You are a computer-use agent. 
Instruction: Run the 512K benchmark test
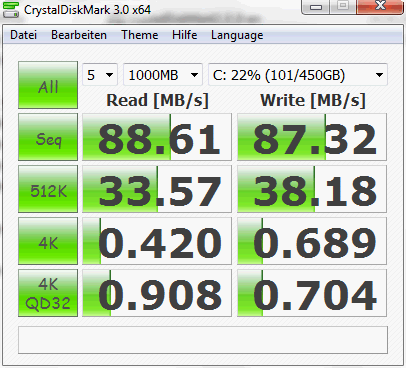48,189
